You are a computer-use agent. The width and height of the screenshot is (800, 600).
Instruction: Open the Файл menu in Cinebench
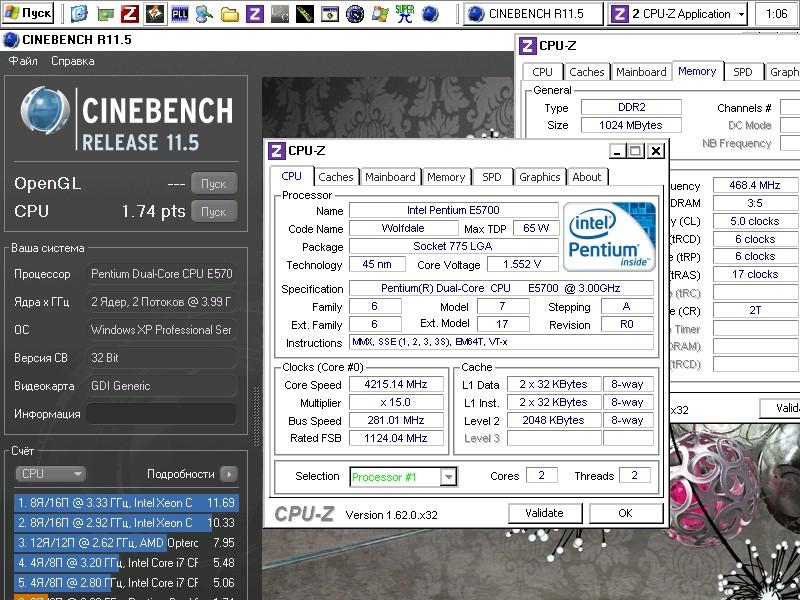point(23,61)
